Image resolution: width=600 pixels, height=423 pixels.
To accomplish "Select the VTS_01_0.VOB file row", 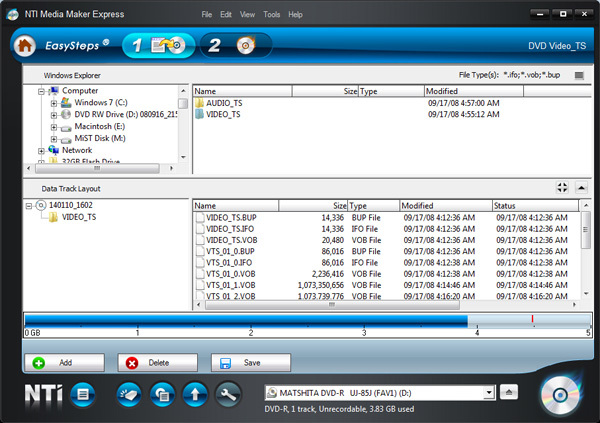I will point(385,274).
